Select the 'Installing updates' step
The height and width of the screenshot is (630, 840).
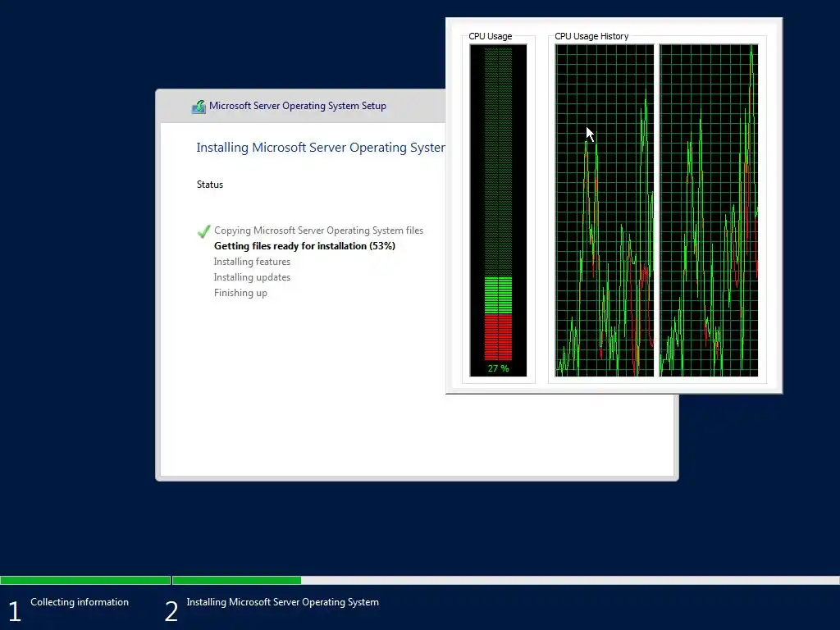point(252,277)
